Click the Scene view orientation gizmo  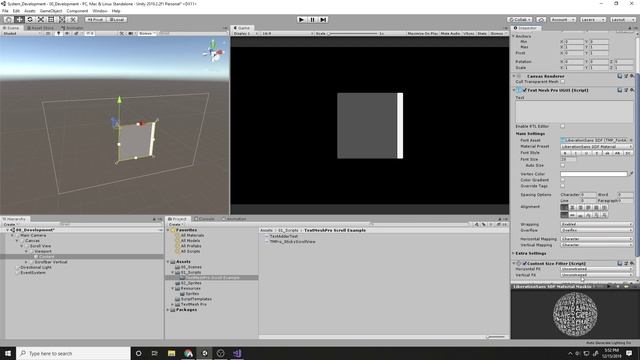(x=213, y=52)
